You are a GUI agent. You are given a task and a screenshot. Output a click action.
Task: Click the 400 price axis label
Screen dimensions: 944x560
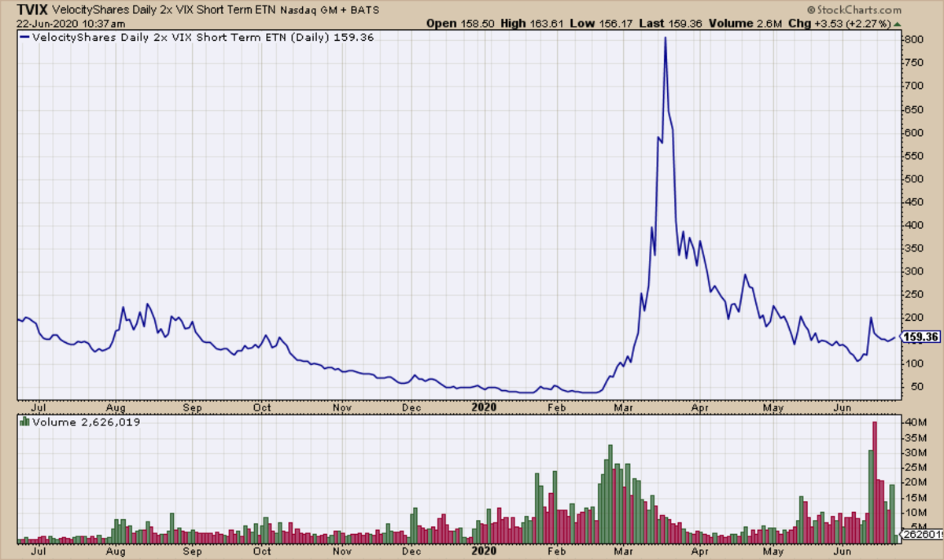point(913,225)
